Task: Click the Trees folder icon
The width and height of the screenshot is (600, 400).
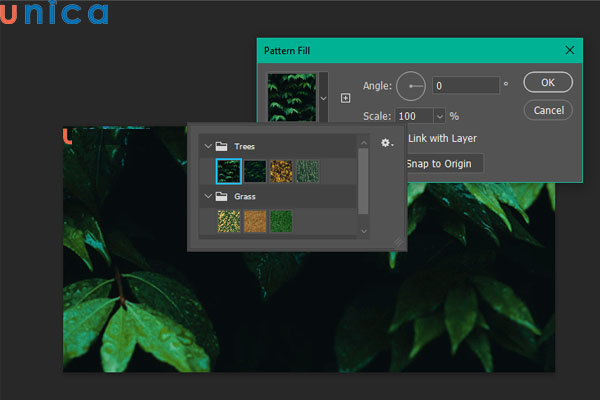Action: pyautogui.click(x=223, y=146)
